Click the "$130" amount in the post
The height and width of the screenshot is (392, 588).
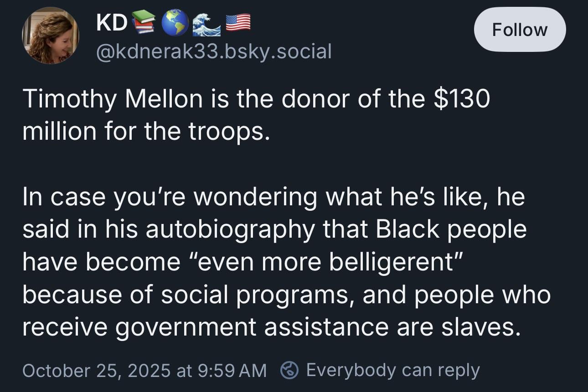coord(461,99)
